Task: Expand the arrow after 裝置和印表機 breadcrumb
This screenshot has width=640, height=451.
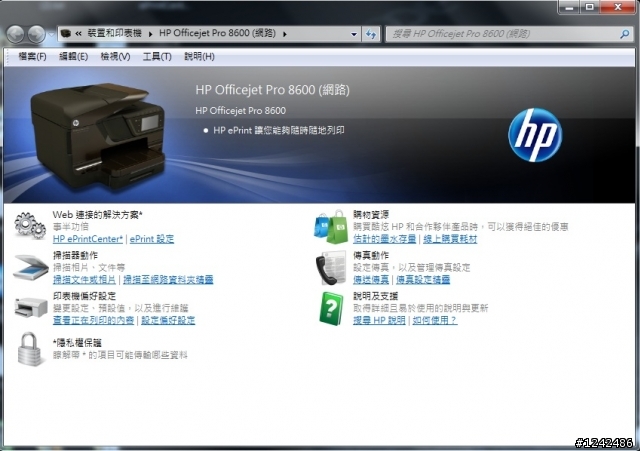Action: click(150, 34)
